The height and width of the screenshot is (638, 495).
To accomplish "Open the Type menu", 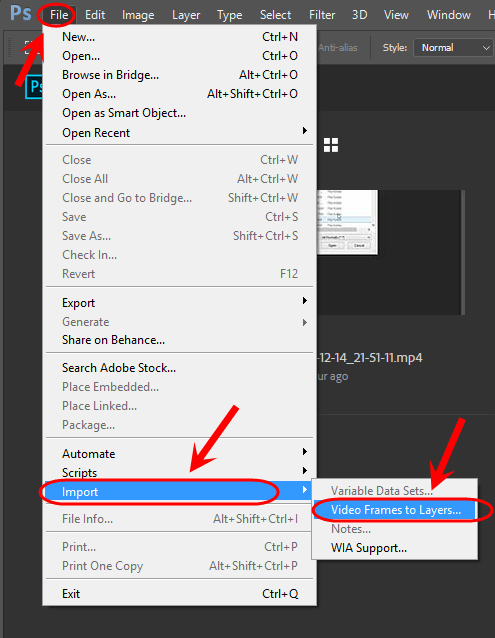I will (x=229, y=15).
